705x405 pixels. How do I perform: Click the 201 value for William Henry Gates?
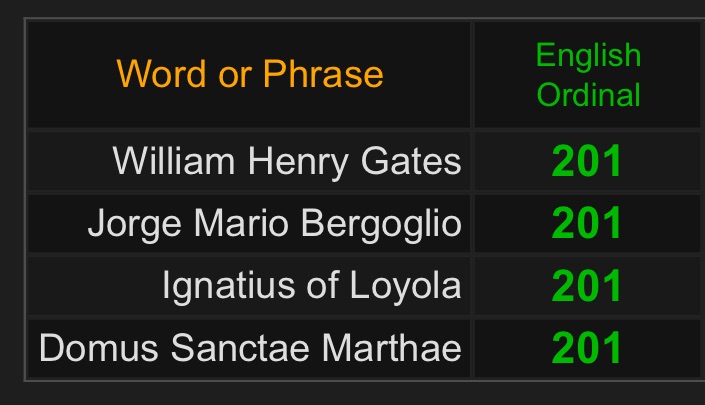(x=588, y=160)
